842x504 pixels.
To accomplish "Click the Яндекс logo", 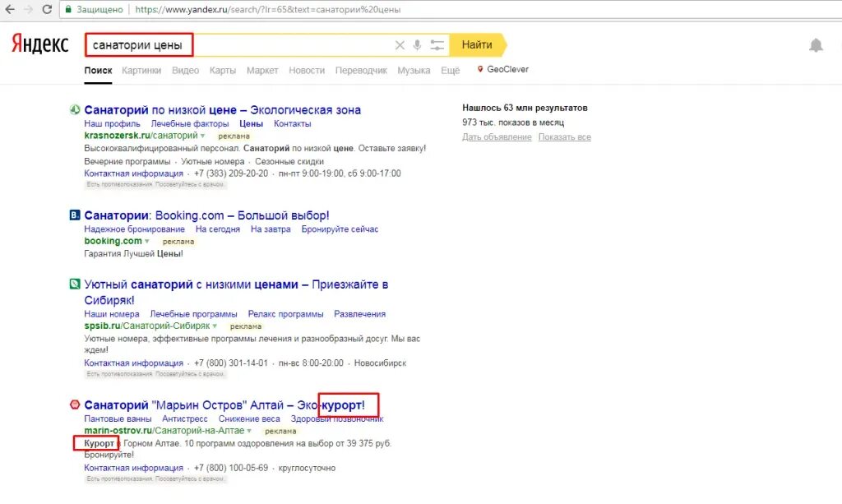I will click(40, 44).
